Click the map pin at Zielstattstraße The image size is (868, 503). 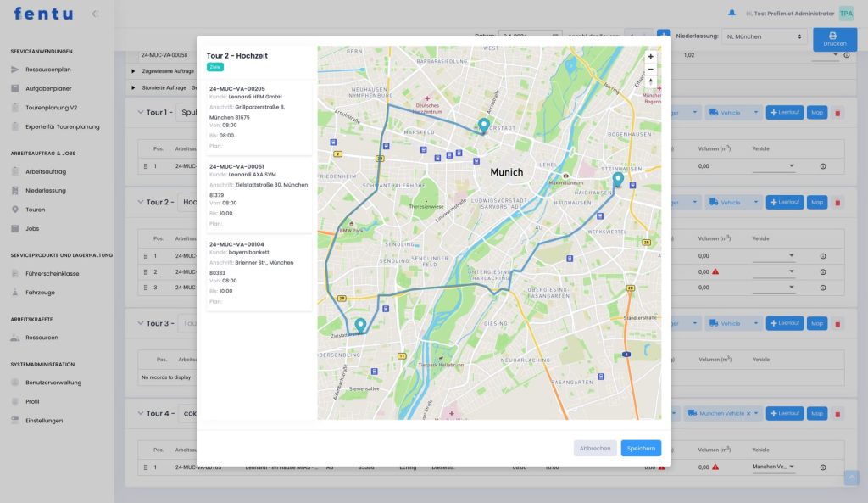click(360, 325)
